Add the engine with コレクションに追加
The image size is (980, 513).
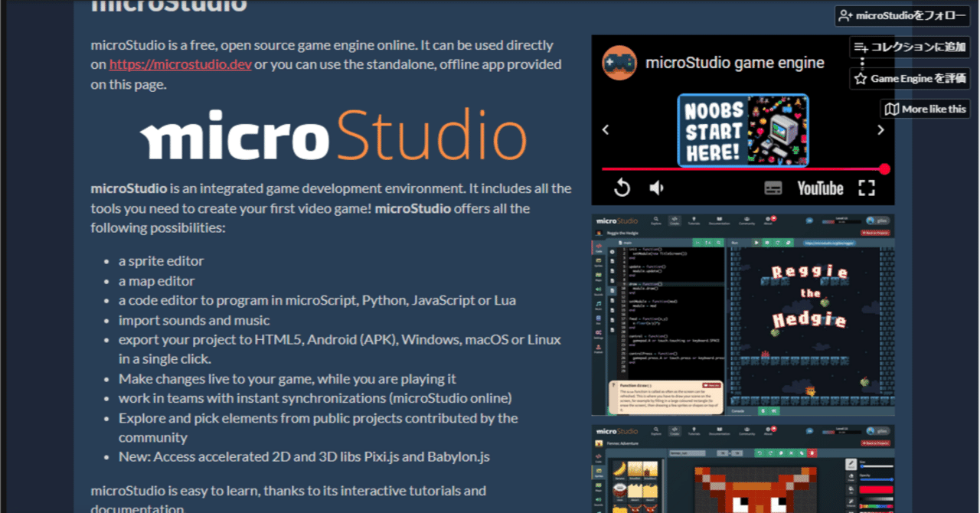pos(910,47)
